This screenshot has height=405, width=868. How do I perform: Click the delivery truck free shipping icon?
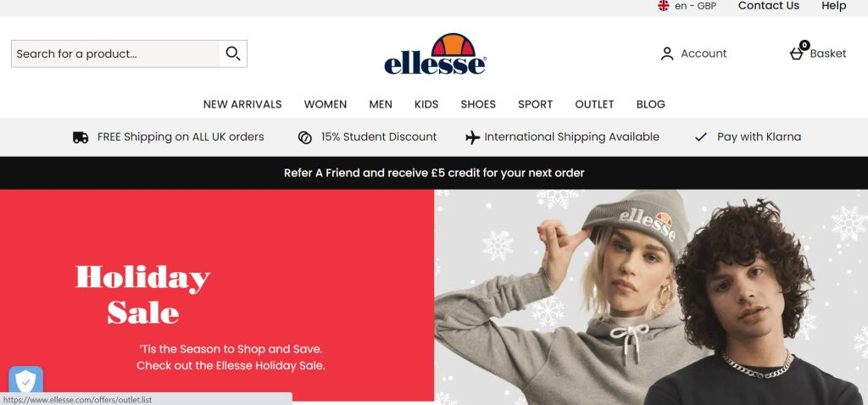point(81,137)
